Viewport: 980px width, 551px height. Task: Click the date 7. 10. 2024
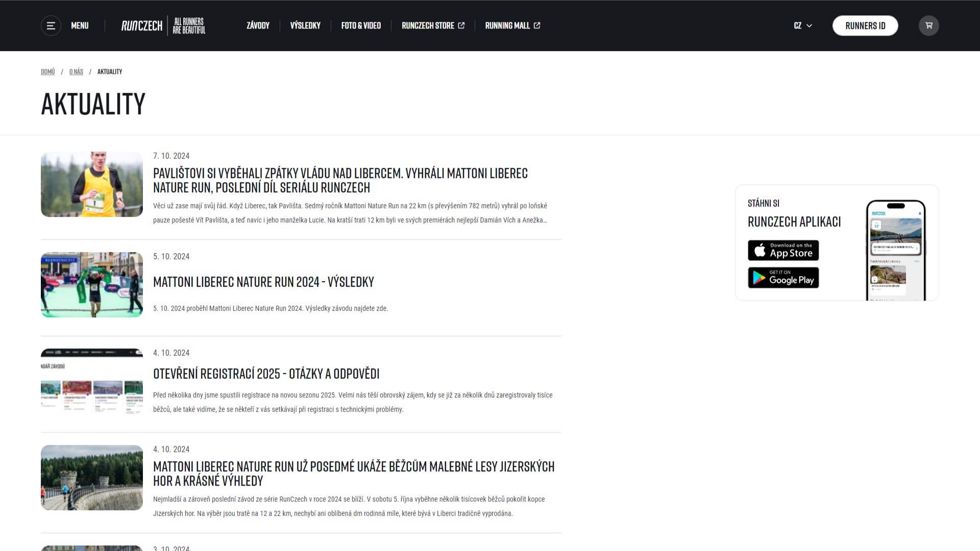point(171,156)
